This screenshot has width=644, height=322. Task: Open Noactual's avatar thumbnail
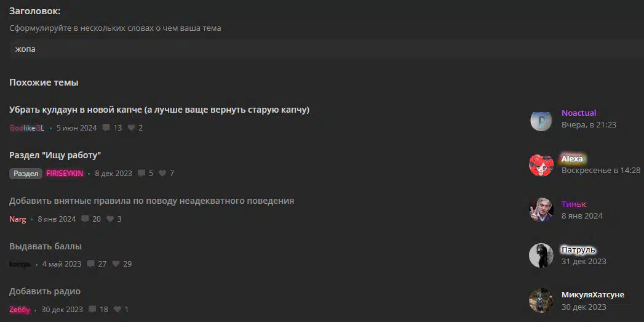pyautogui.click(x=541, y=119)
